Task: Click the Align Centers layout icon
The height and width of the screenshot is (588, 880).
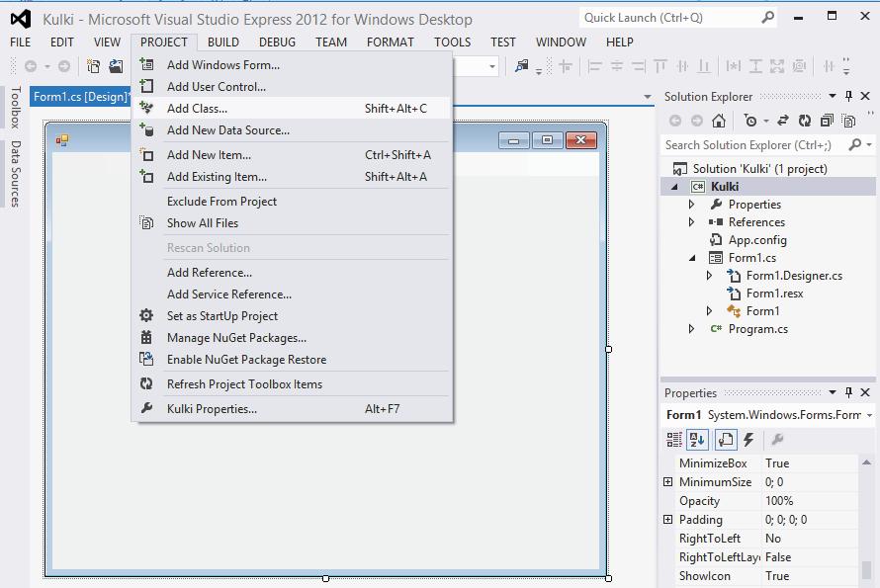Action: [x=617, y=66]
